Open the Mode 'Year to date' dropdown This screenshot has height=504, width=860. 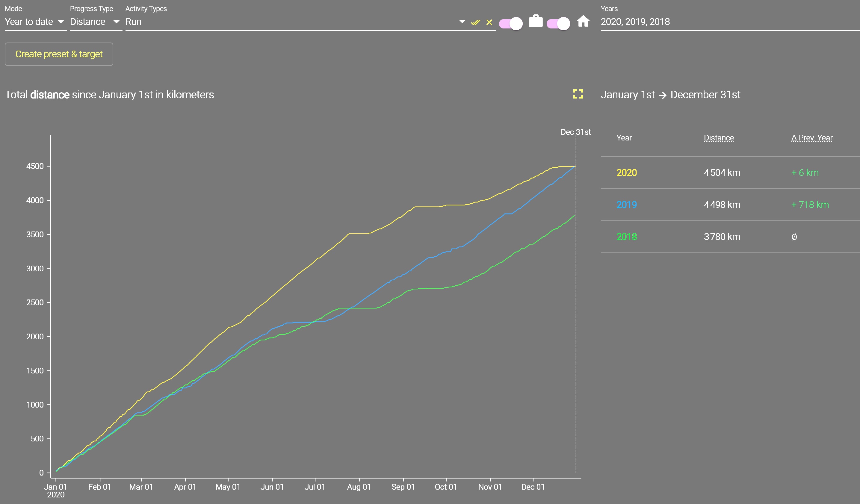click(35, 22)
